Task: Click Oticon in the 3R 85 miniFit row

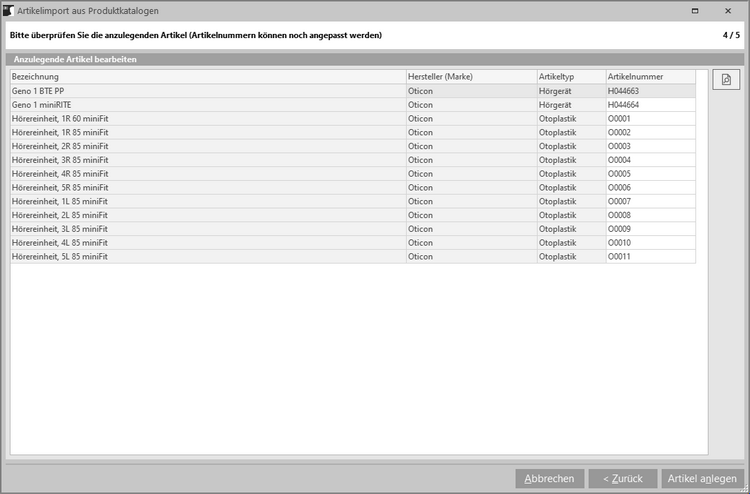Action: [x=472, y=160]
